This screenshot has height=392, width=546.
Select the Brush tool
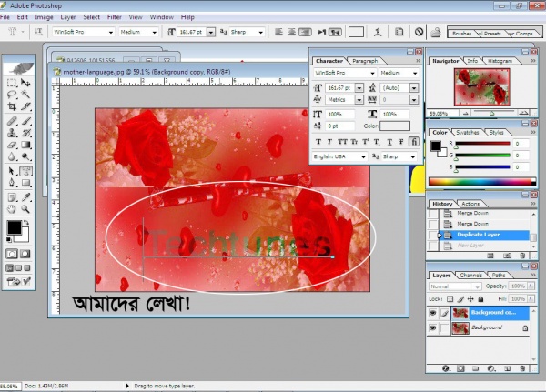(25, 121)
